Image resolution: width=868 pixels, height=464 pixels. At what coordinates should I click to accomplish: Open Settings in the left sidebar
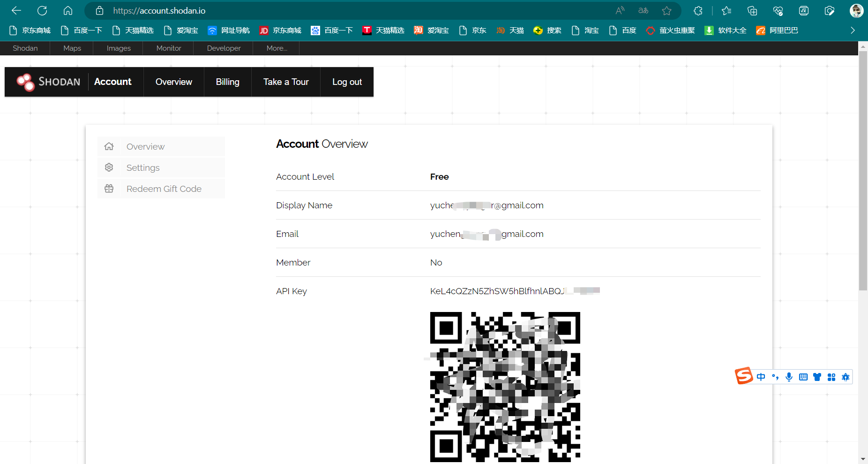[x=161, y=167]
